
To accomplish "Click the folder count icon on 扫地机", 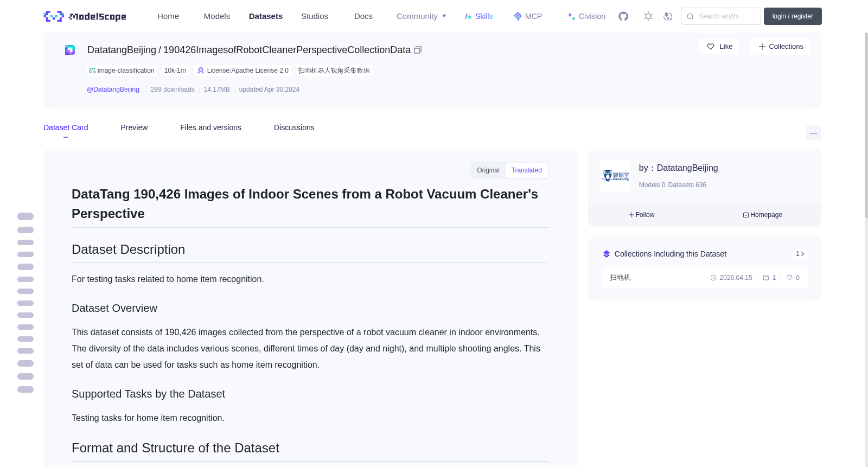I will point(766,278).
